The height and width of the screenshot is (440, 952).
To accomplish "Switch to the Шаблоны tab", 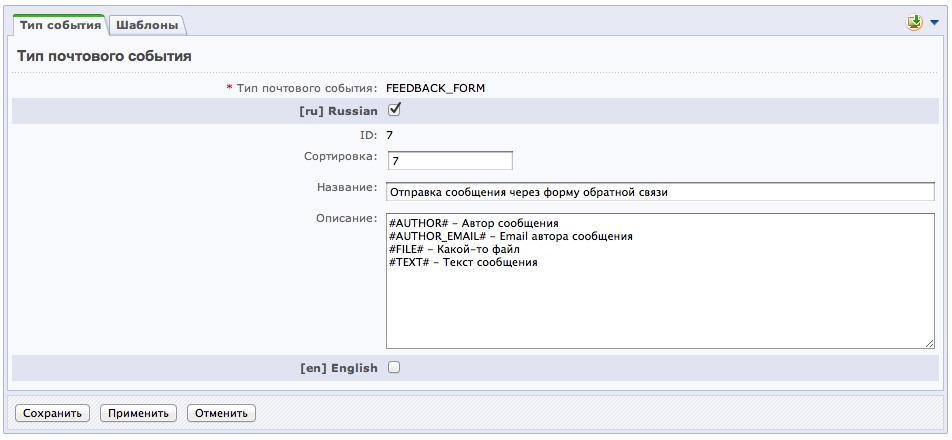I will click(146, 24).
